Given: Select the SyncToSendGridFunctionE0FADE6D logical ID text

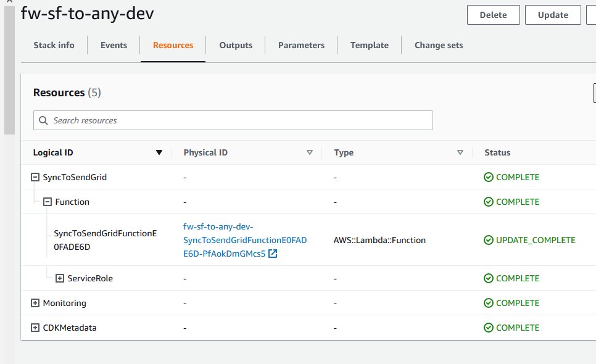Looking at the screenshot, I should (106, 240).
